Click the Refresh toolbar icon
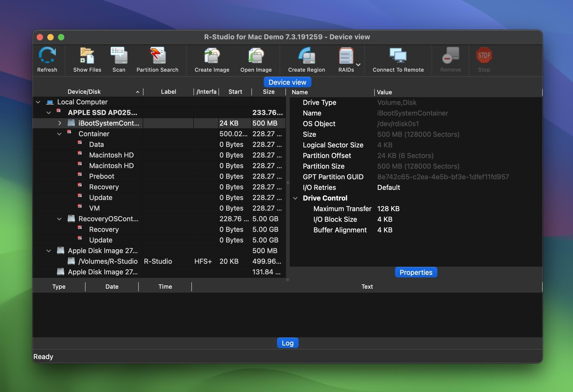Image resolution: width=573 pixels, height=392 pixels. (47, 56)
